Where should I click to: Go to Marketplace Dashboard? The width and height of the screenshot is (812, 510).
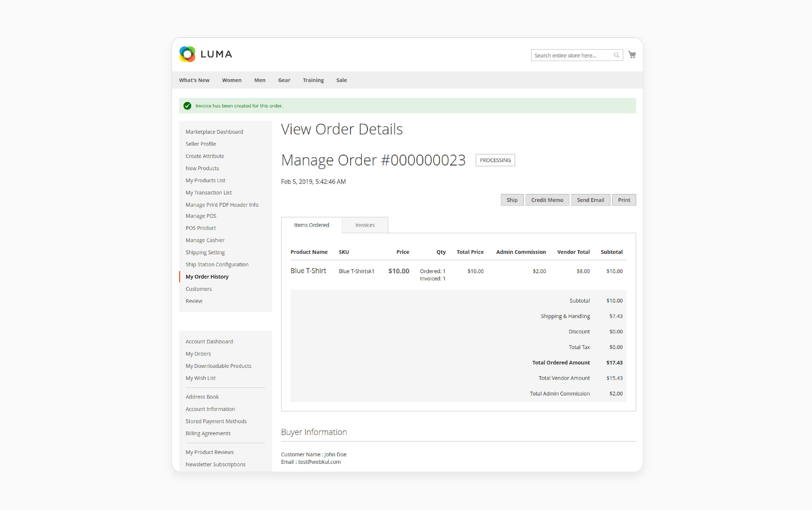point(214,132)
